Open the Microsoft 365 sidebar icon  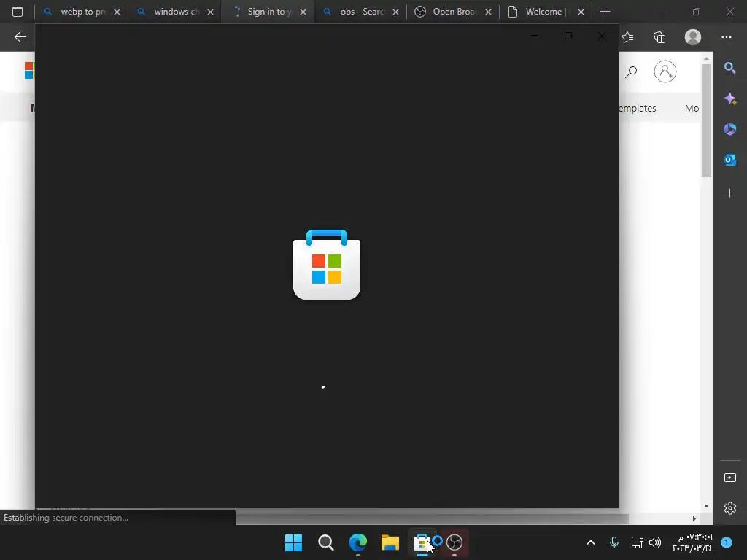[x=729, y=129]
